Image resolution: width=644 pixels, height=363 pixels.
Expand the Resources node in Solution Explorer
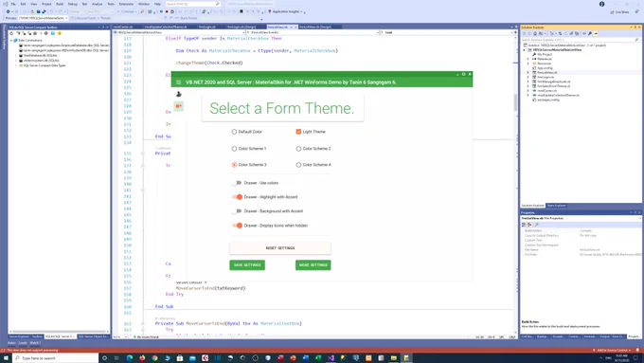pos(528,64)
